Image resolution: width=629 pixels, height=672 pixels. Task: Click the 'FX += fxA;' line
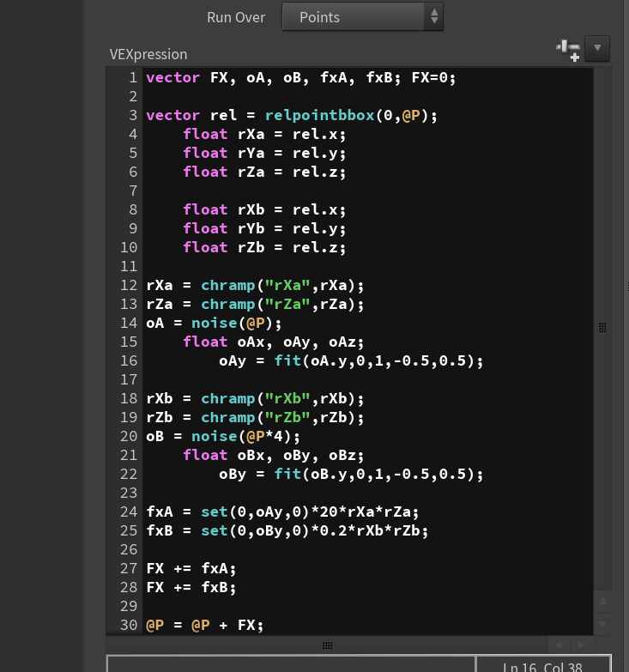click(191, 568)
